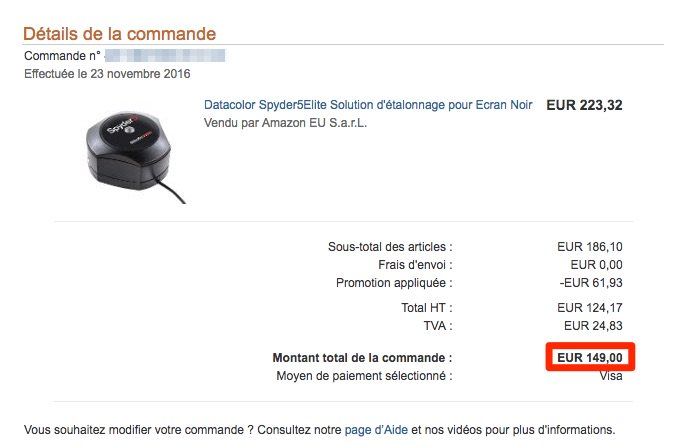Click the highlighted total EUR 149,00
This screenshot has width=675, height=448.
[x=590, y=357]
